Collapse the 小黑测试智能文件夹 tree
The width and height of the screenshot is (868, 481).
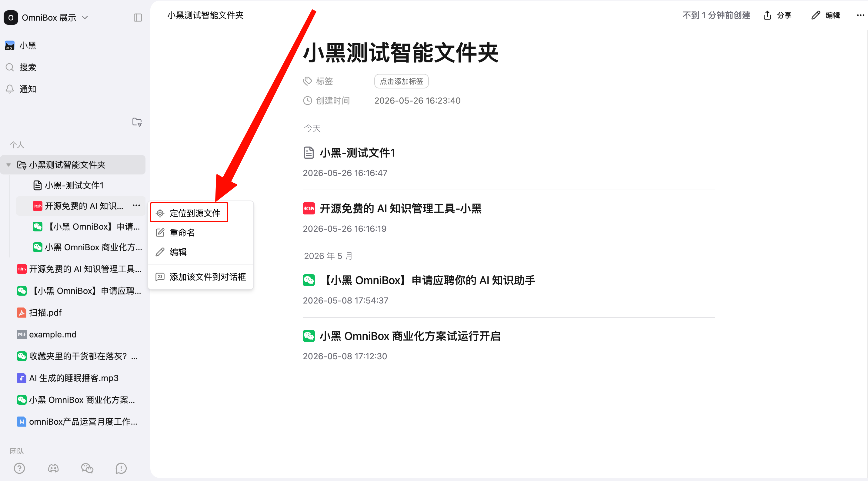(8, 165)
